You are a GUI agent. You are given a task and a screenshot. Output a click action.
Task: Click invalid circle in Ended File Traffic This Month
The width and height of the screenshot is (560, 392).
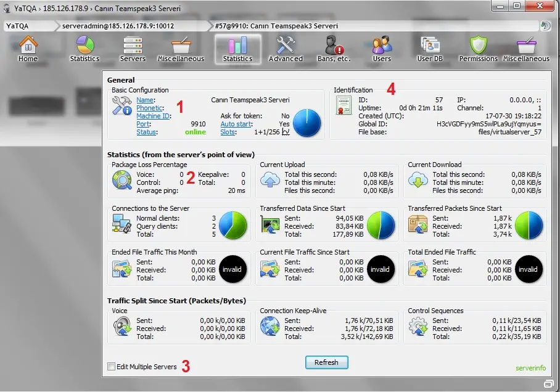coord(233,269)
